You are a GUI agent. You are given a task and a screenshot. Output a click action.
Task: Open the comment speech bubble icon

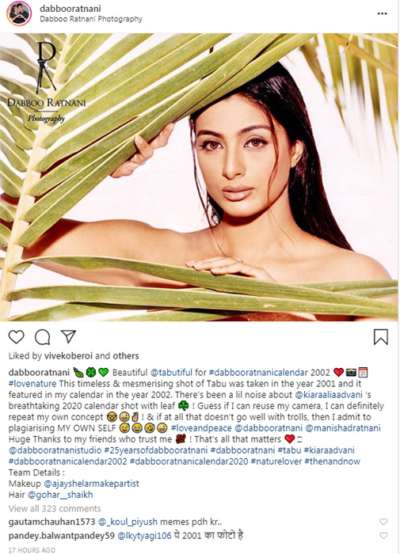pos(42,337)
